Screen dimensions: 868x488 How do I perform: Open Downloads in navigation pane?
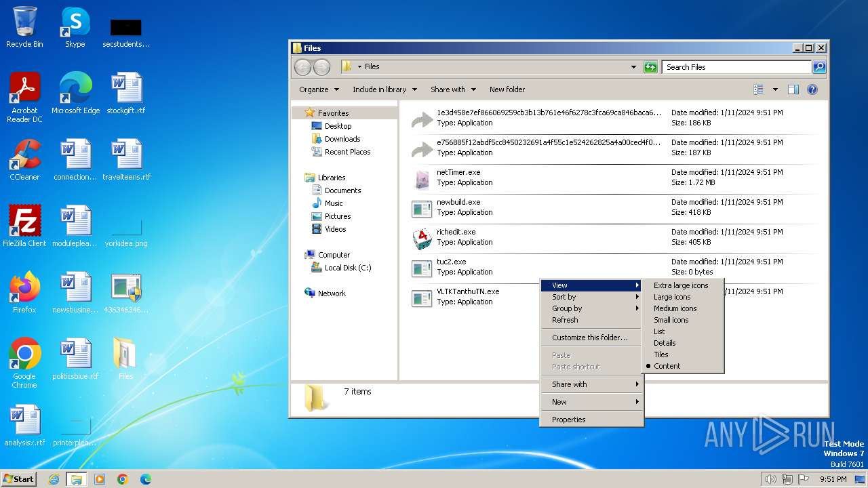342,139
